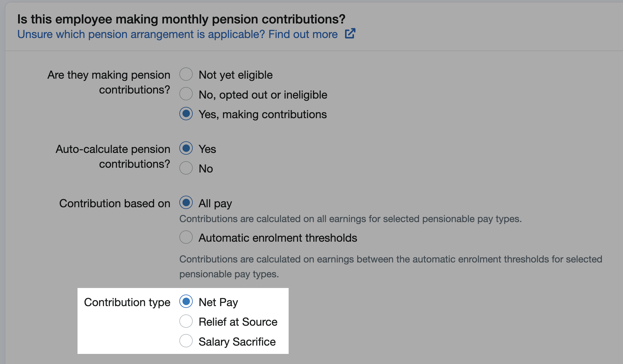Enable auto-calculate pension contributions
623x364 pixels.
tap(186, 148)
